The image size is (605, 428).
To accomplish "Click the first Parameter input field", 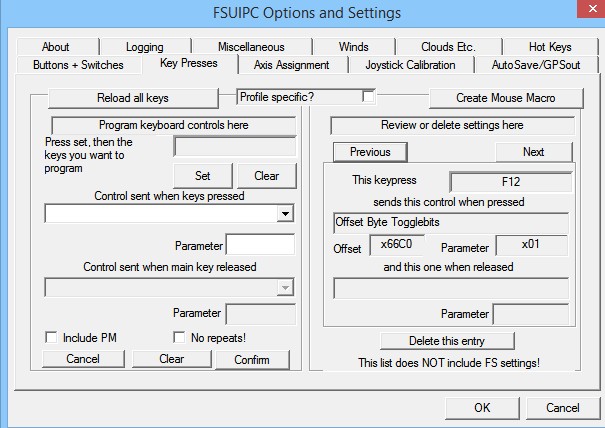I will click(x=260, y=245).
